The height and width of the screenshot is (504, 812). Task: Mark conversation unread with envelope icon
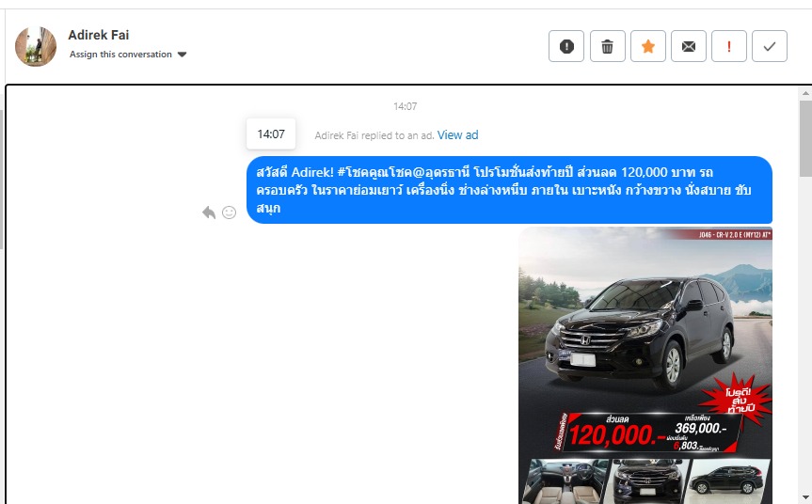(x=688, y=47)
